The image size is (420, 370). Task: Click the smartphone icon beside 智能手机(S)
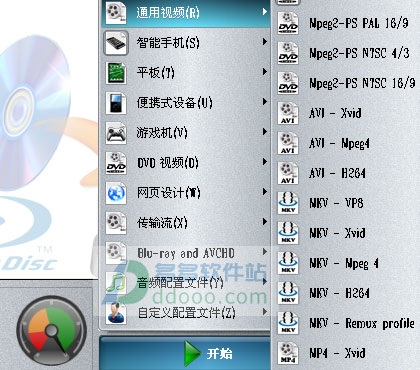[x=116, y=43]
